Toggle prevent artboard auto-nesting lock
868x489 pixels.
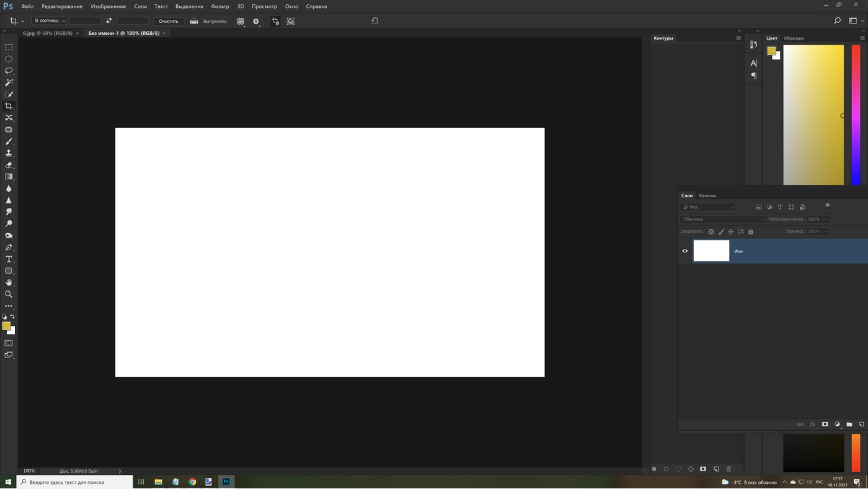point(741,231)
